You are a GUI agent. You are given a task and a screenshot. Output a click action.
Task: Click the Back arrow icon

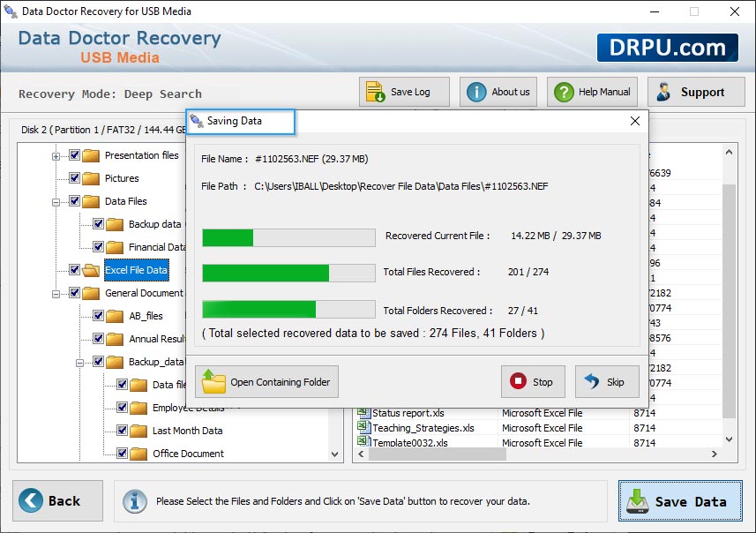point(30,500)
